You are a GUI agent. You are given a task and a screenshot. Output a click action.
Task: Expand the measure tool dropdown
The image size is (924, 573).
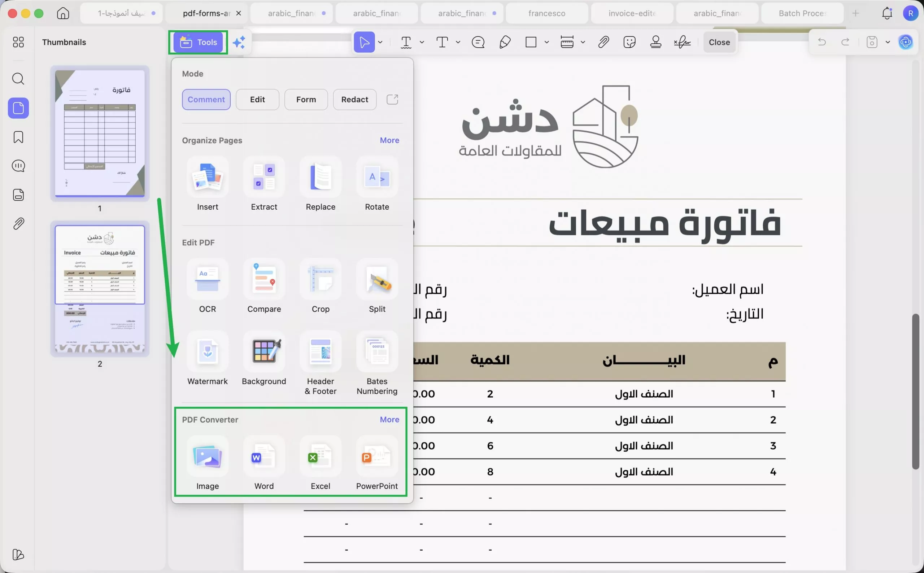[x=583, y=42]
